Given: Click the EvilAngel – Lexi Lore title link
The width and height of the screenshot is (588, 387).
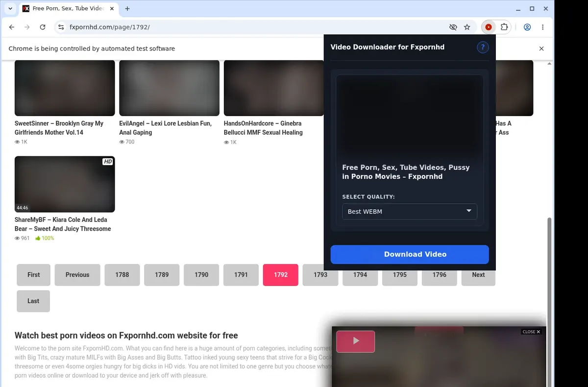Looking at the screenshot, I should [165, 128].
